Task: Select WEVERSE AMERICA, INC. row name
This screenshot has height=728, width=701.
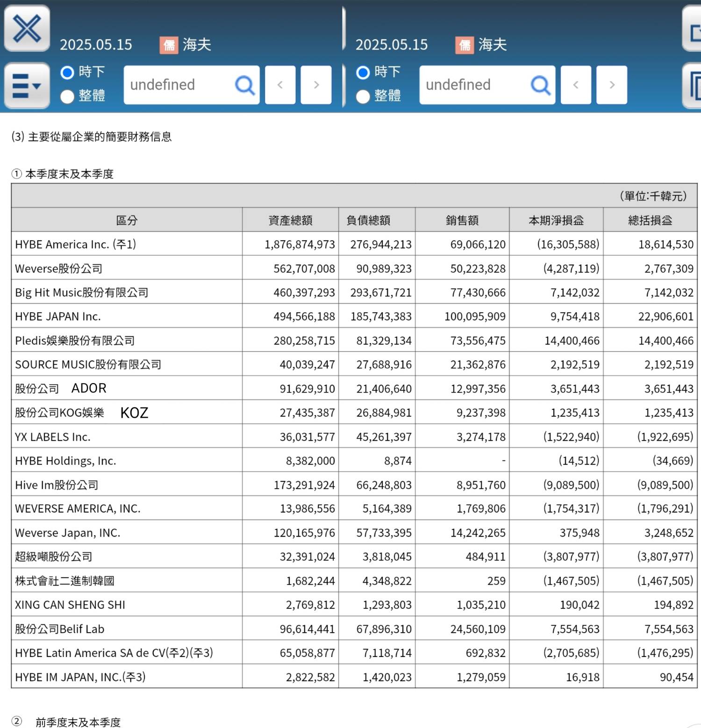Action: click(x=78, y=508)
